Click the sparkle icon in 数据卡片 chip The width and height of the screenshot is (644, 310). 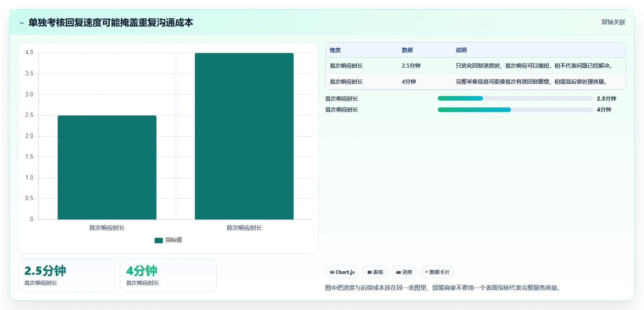(427, 272)
